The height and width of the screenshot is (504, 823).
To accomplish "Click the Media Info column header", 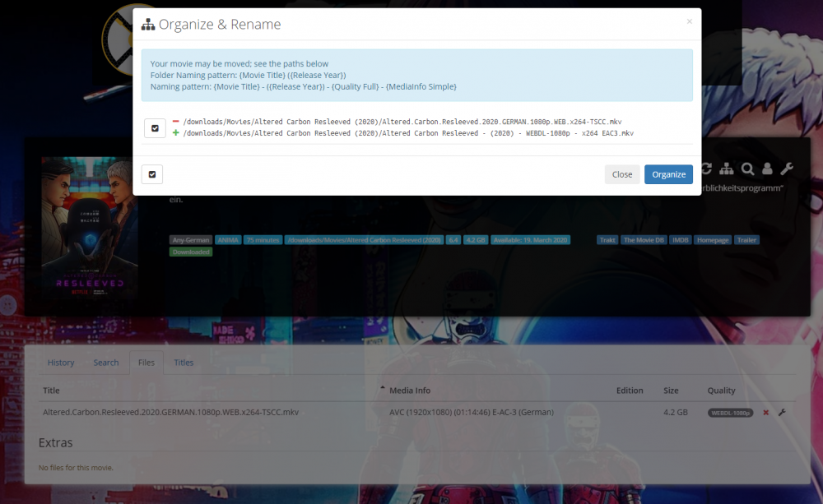I will (409, 391).
